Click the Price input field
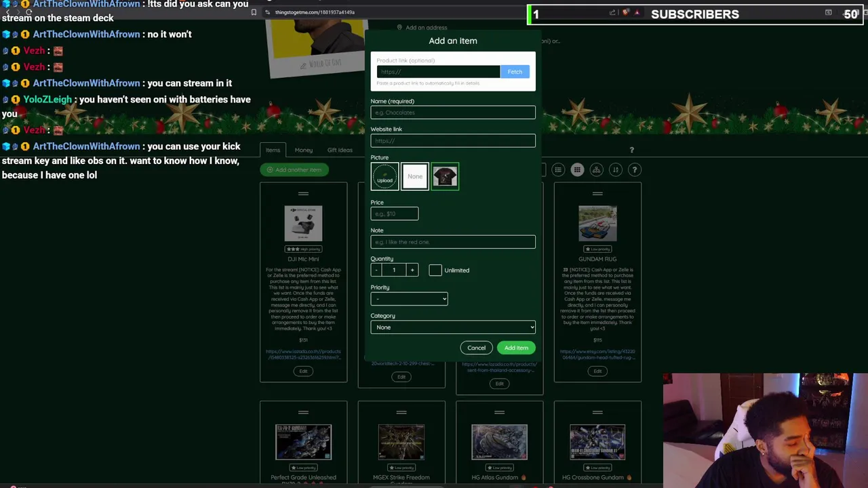Image resolution: width=868 pixels, height=488 pixels. pyautogui.click(x=395, y=214)
